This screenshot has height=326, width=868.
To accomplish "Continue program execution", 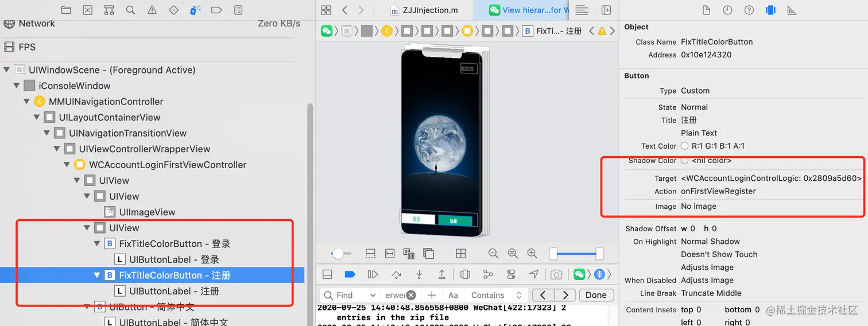I will 373,274.
